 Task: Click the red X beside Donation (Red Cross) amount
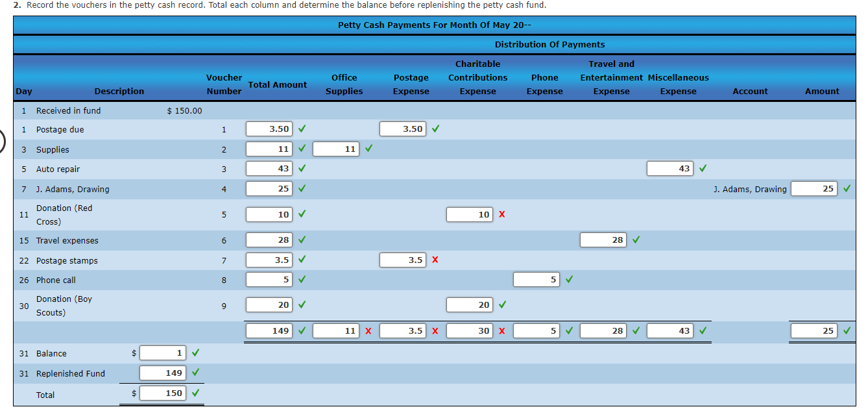pyautogui.click(x=501, y=214)
